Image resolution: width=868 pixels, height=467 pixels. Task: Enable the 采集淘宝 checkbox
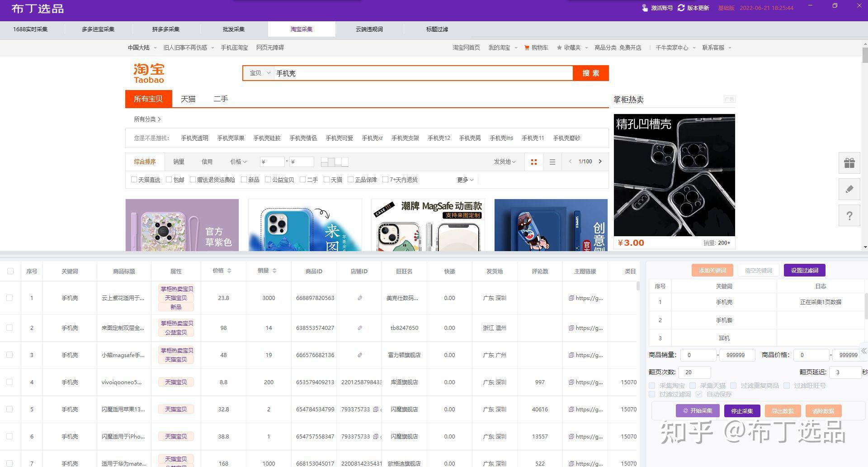(652, 386)
